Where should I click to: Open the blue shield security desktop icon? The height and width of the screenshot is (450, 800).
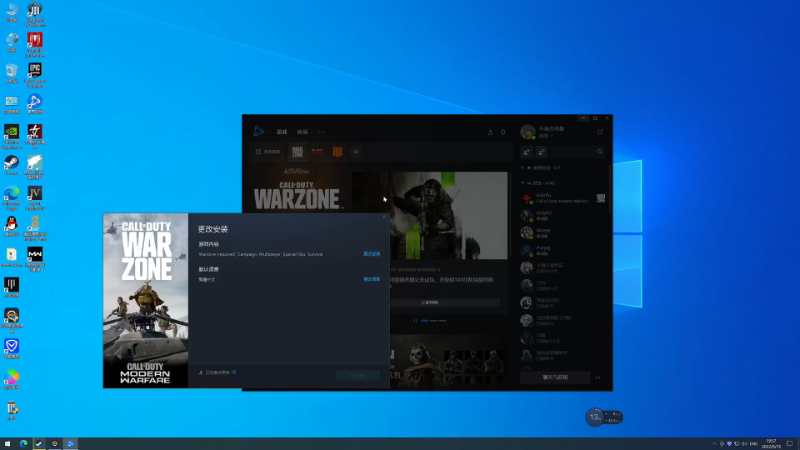[x=12, y=349]
